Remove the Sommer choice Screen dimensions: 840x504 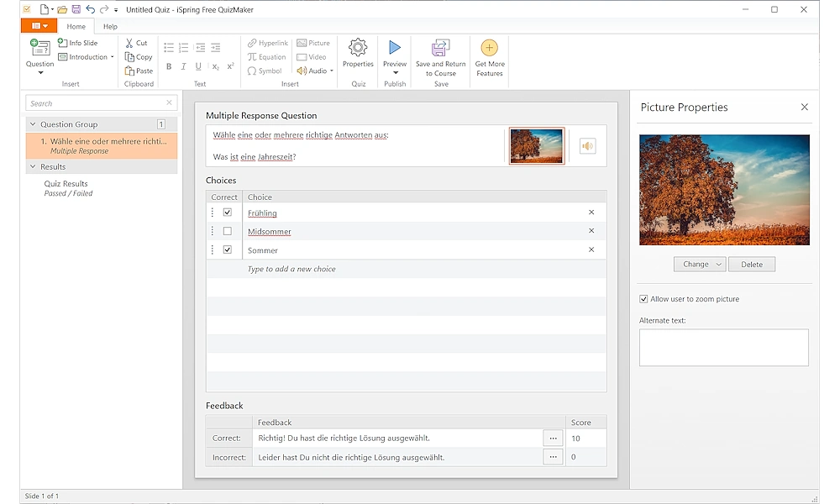tap(591, 249)
